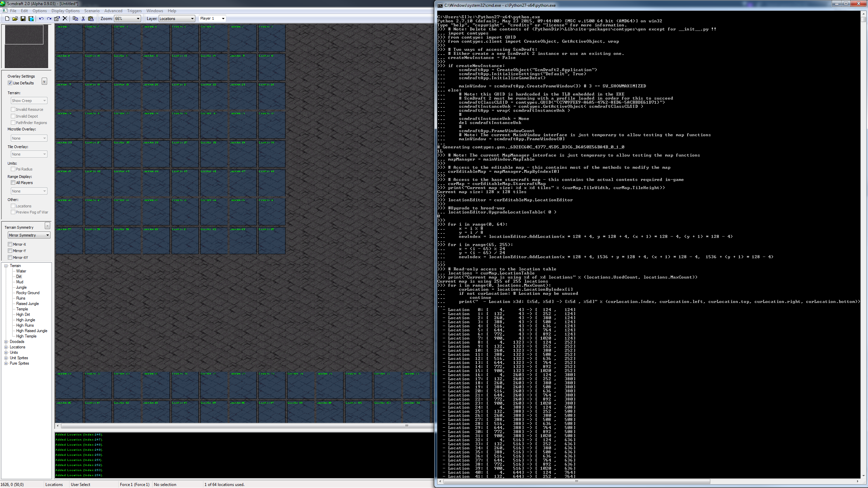Open the Triggers menu
Screen dimensions: 868x488
[x=134, y=11]
